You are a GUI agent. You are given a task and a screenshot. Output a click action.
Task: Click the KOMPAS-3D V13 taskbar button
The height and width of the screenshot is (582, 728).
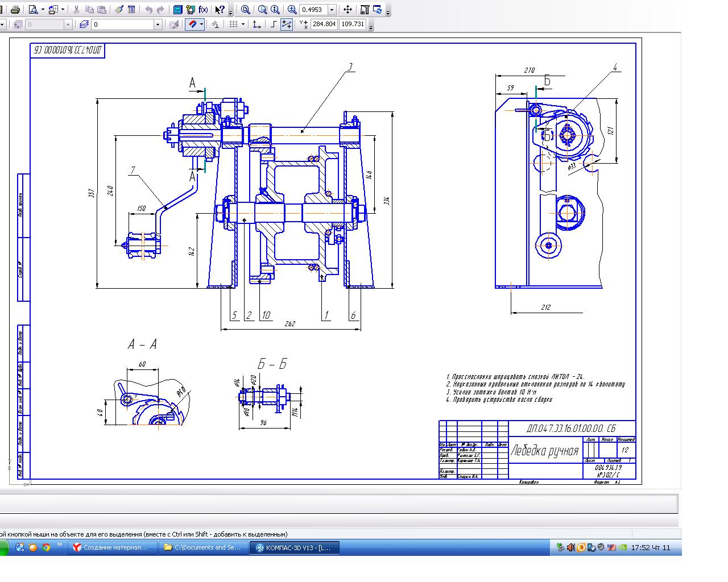(295, 547)
